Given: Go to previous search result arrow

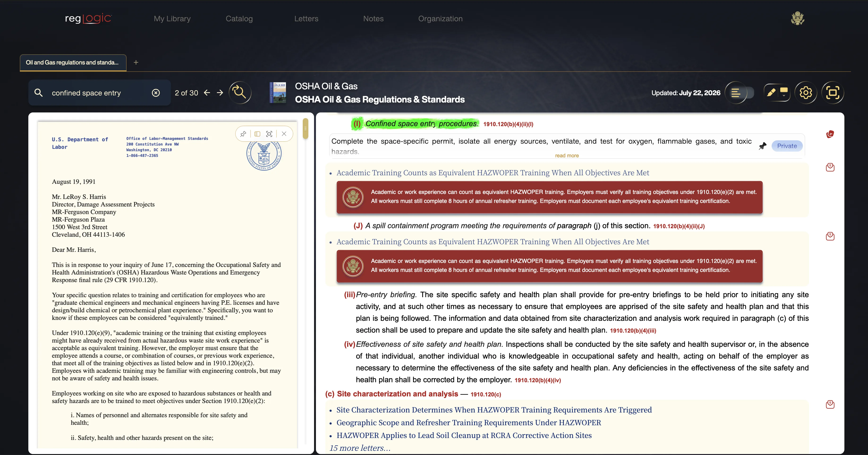Looking at the screenshot, I should click(x=207, y=93).
